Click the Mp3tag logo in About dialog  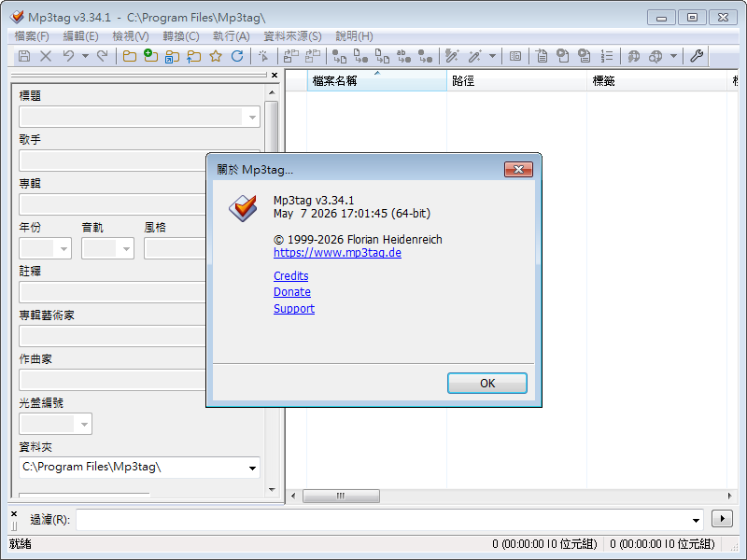(x=243, y=208)
